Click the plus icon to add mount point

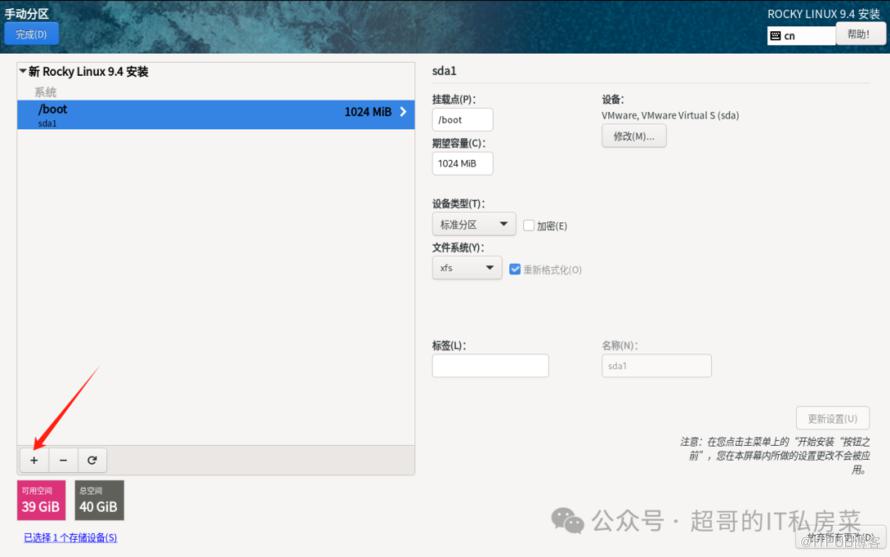34,460
